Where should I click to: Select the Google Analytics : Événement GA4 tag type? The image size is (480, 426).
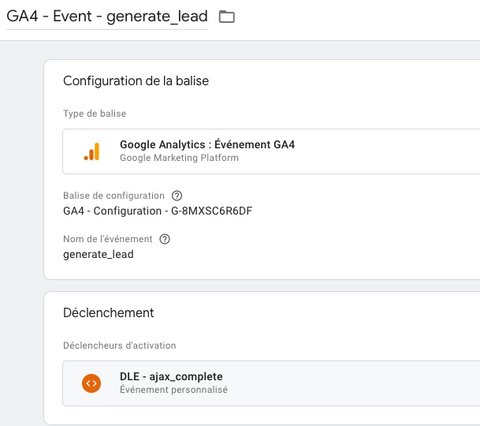tap(271, 151)
